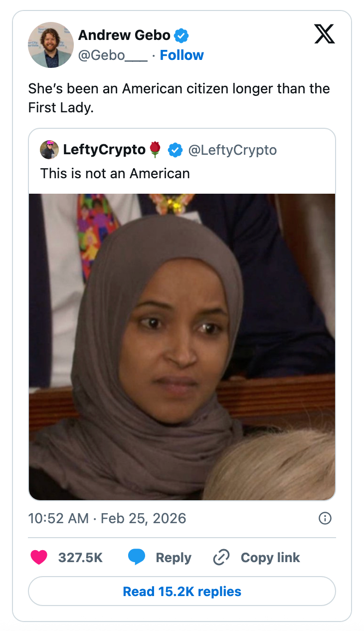This screenshot has height=631, width=364.
Task: Follow the @Gebo___ account
Action: [x=182, y=55]
